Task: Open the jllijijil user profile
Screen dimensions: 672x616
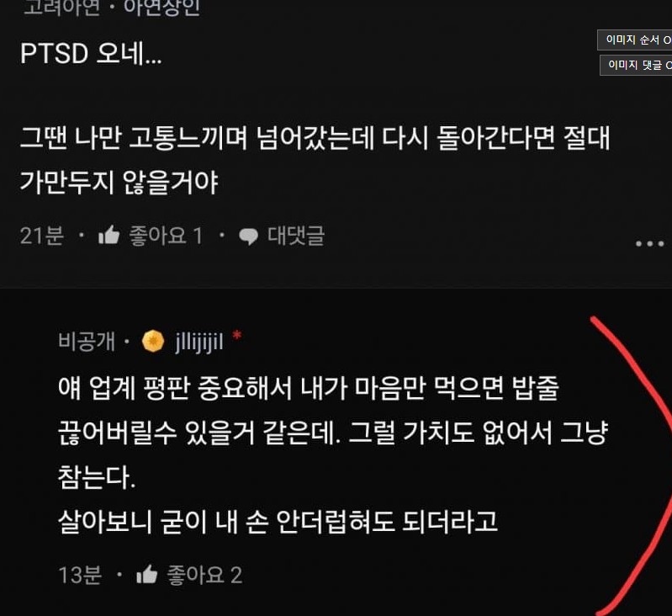Action: (199, 343)
